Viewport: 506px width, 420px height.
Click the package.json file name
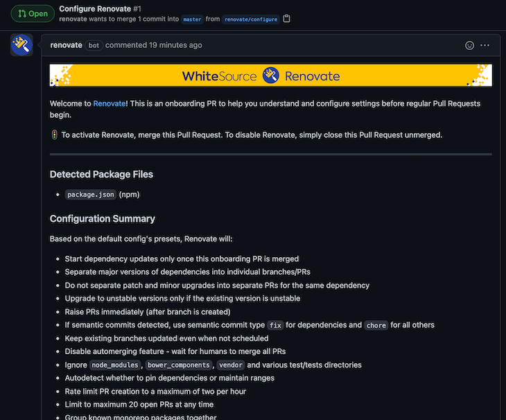point(90,195)
